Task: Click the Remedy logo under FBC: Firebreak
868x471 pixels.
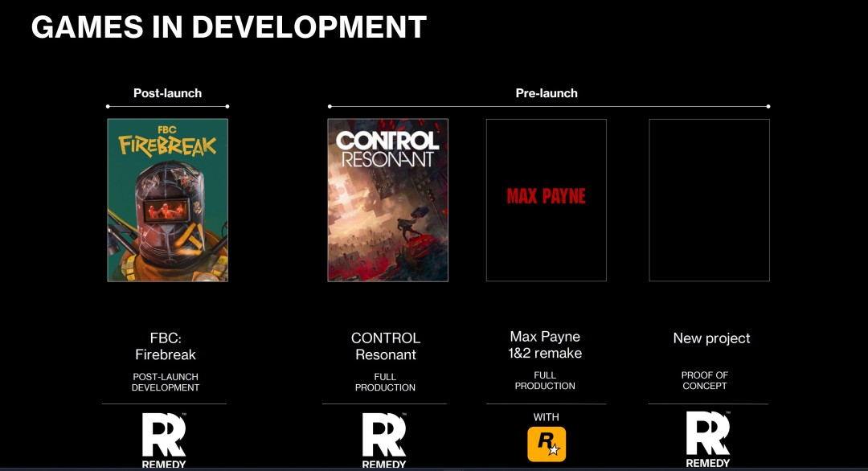Action: (164, 439)
